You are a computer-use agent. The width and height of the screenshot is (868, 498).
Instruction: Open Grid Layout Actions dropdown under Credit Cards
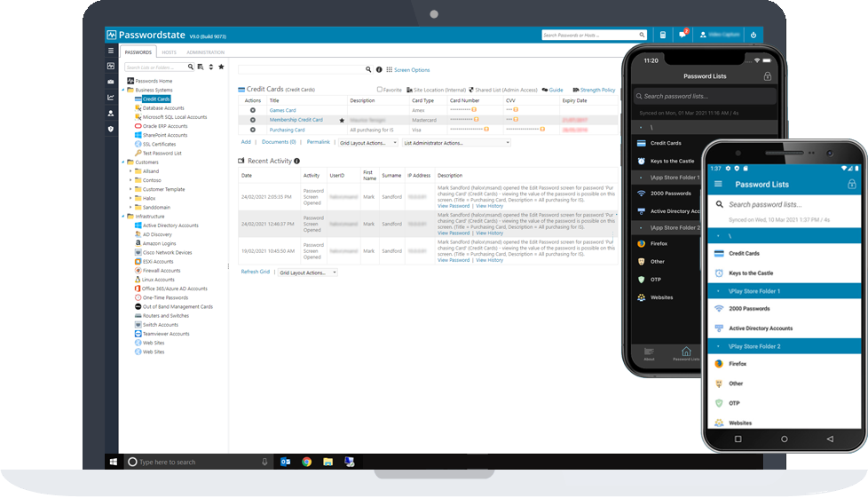click(368, 143)
